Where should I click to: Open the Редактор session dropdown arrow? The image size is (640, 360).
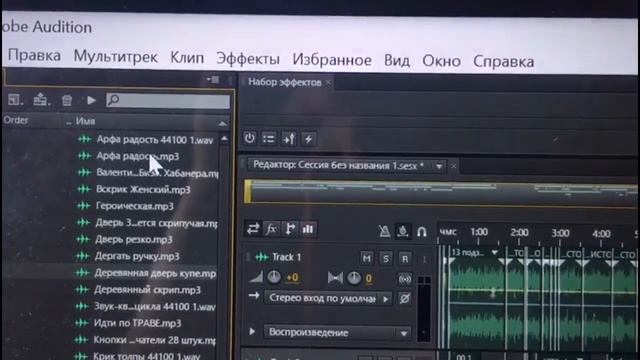coord(439,167)
